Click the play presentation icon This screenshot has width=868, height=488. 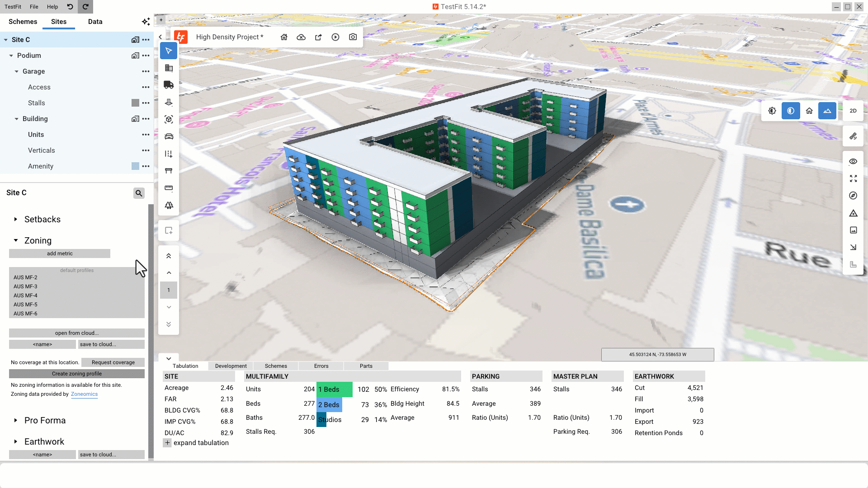[x=335, y=37]
